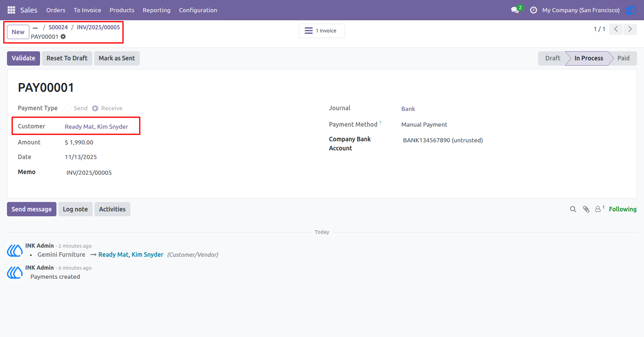This screenshot has height=337, width=644.
Task: Click Reset To Draft button
Action: [67, 58]
